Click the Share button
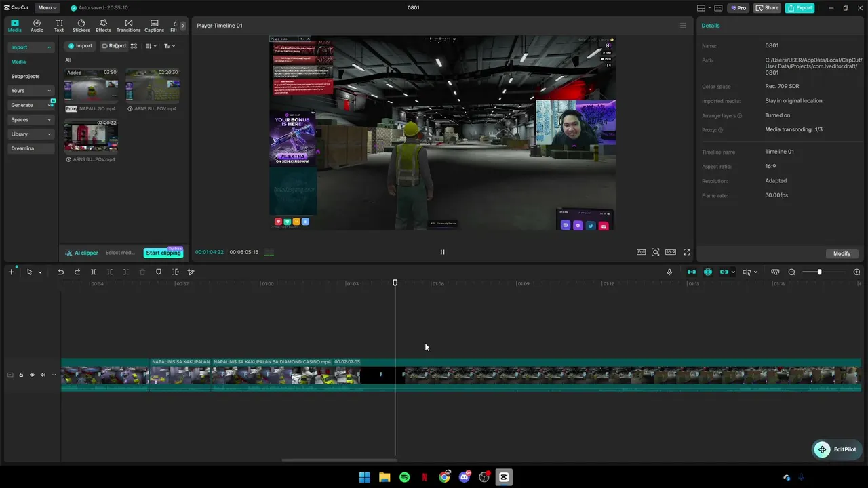 coord(768,8)
